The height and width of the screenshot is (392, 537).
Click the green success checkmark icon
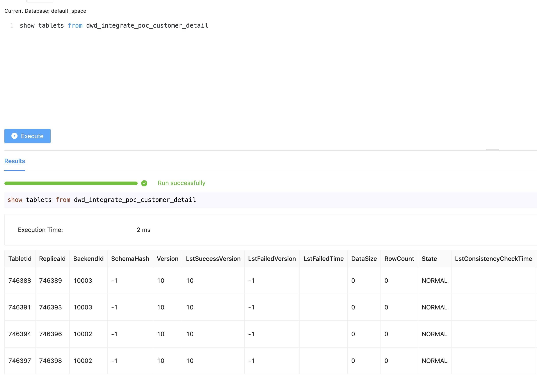pyautogui.click(x=144, y=183)
